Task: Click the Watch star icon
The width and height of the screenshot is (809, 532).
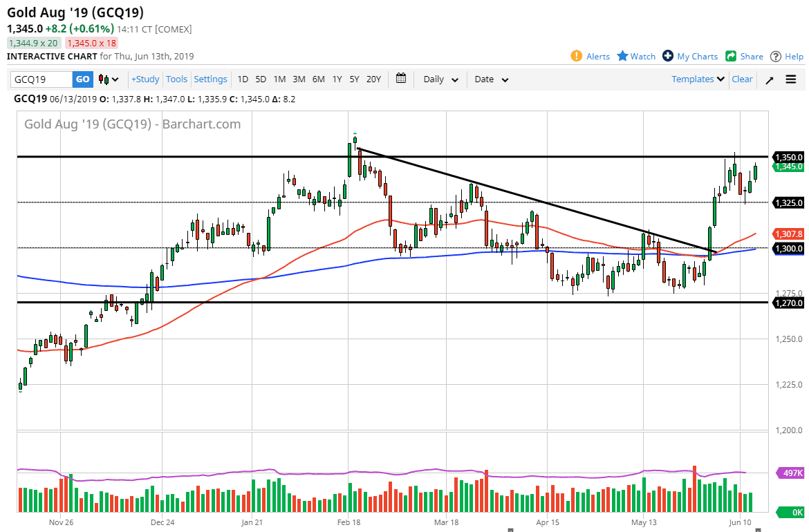Action: pos(622,56)
